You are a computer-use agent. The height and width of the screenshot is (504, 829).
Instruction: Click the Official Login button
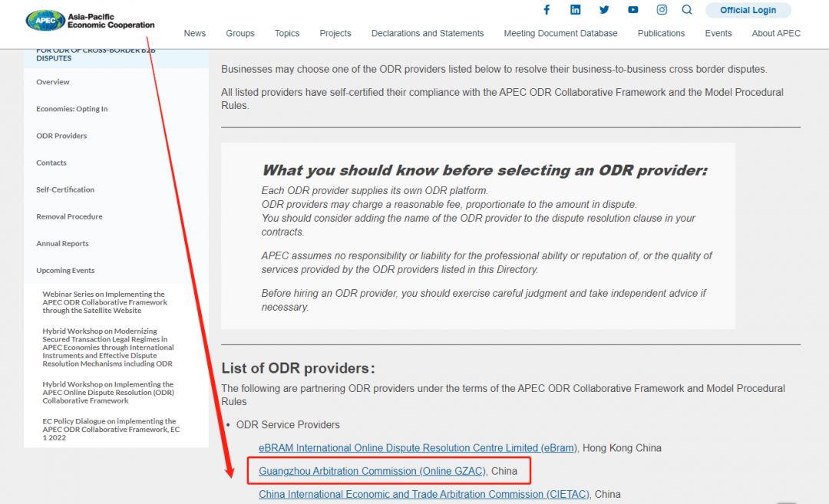click(748, 10)
